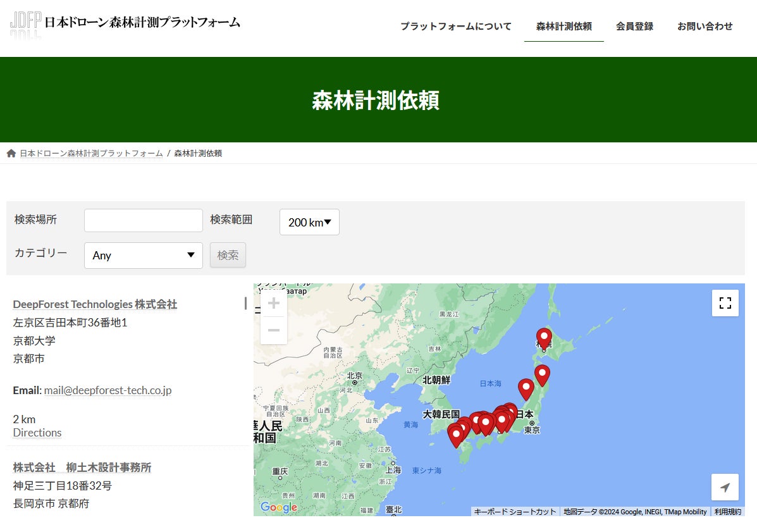Click the Directions link
This screenshot has height=532, width=757.
click(37, 433)
